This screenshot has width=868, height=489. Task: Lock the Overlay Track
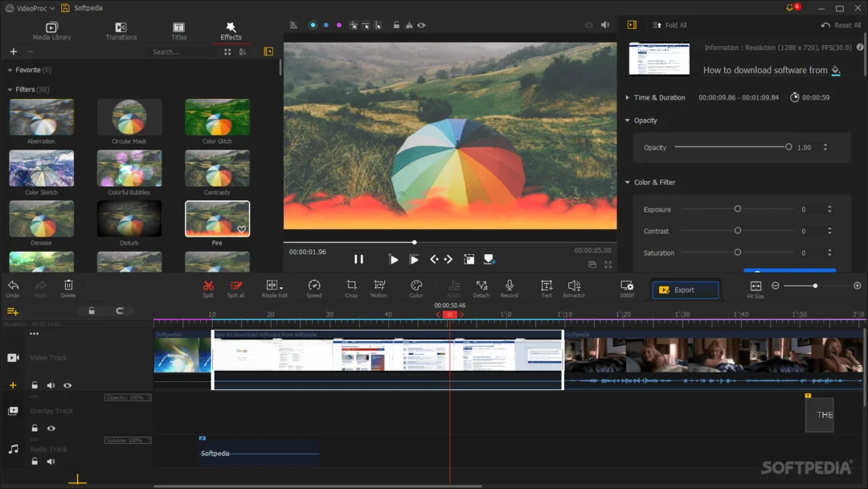(x=35, y=428)
